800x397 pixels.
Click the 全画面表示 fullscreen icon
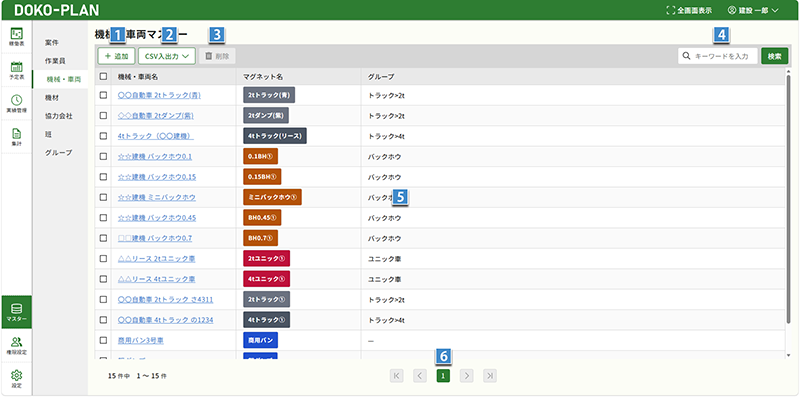pos(670,10)
